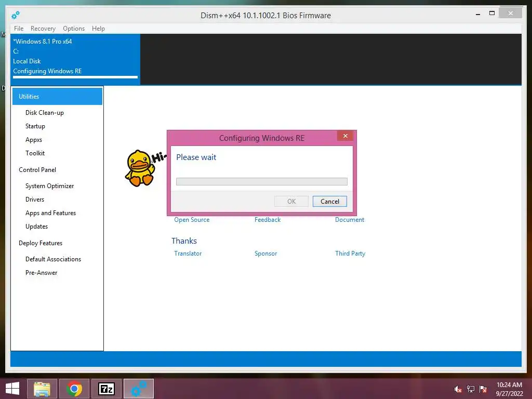The height and width of the screenshot is (399, 532).
Task: Open the Document link
Action: [x=350, y=220]
